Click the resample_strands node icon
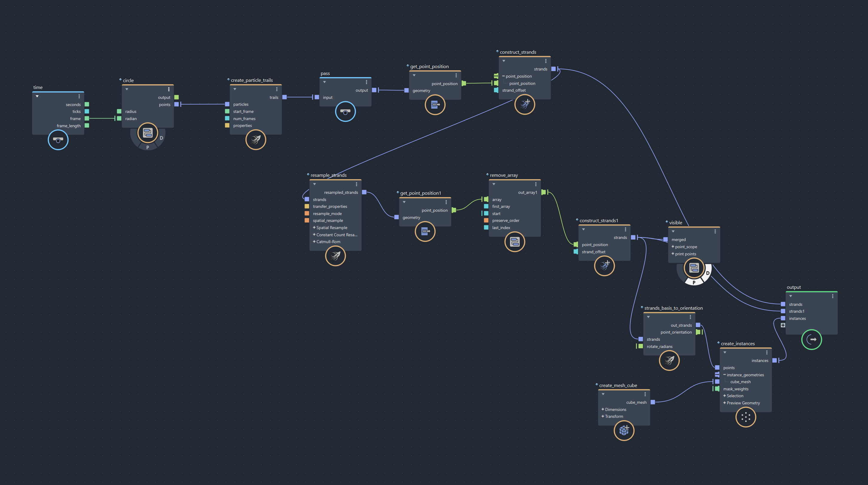Screen dimensions: 868x485 coord(335,256)
